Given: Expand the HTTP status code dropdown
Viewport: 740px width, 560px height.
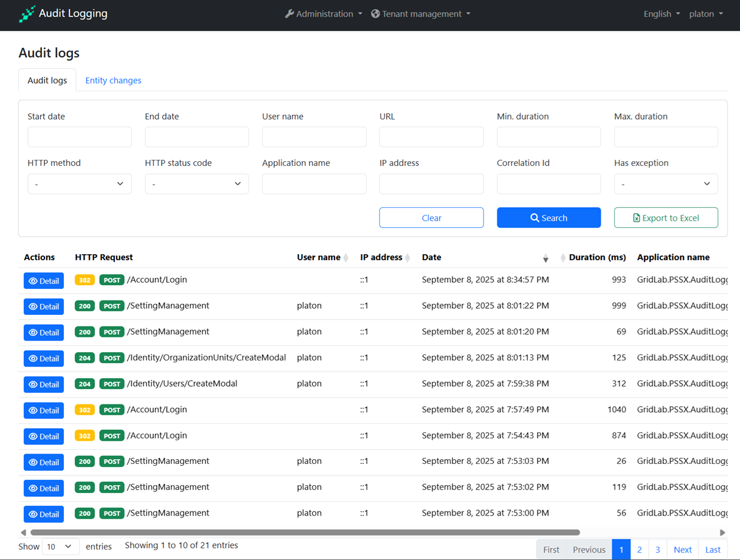Looking at the screenshot, I should pos(196,184).
